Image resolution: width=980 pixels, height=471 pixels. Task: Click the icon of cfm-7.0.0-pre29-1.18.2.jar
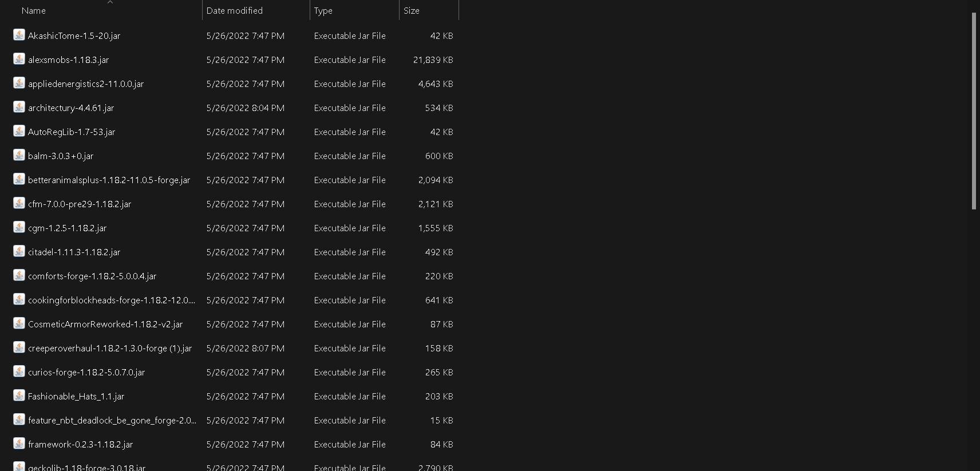point(19,203)
